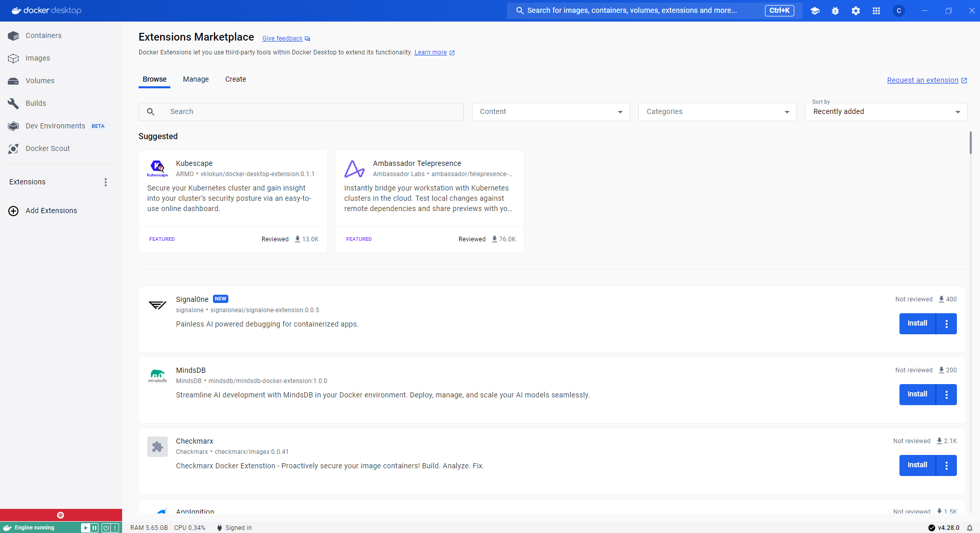Click the Docker Scout sidebar icon
980x533 pixels.
(13, 149)
